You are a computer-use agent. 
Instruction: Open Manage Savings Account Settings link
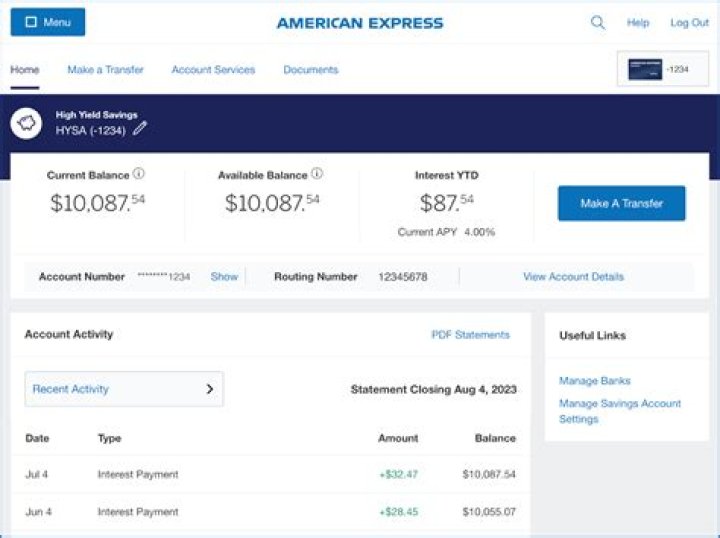coord(619,411)
